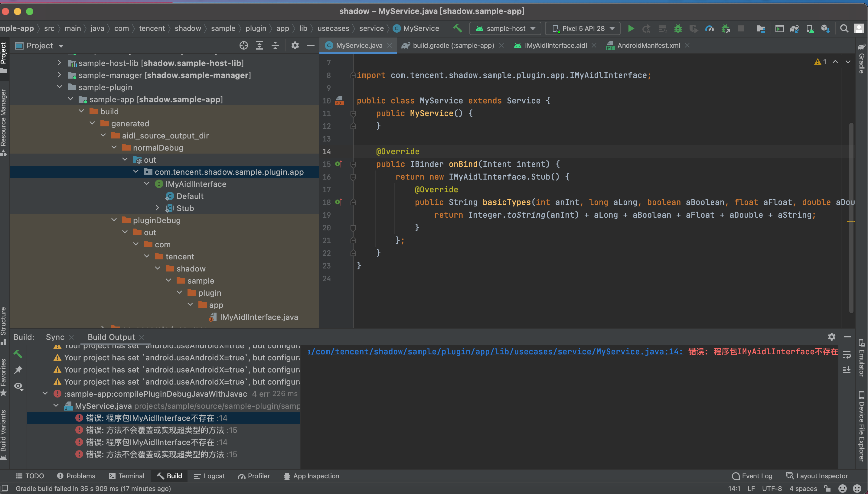Pin the Build Output window
The width and height of the screenshot is (868, 494).
point(18,369)
